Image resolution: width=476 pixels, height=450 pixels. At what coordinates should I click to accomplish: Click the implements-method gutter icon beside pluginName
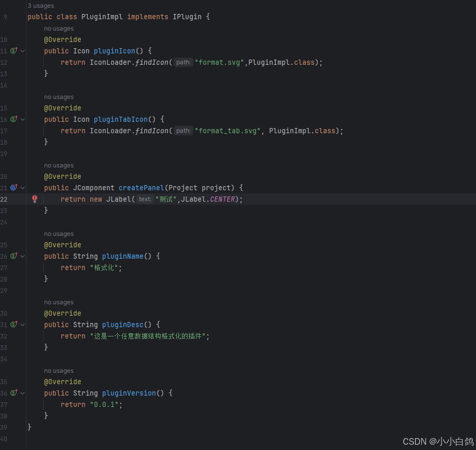coord(14,256)
